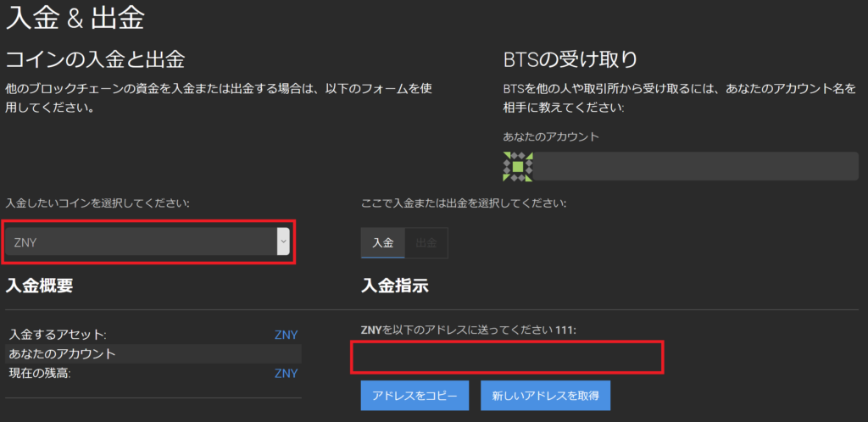
Task: Switch to the 出金 withdrawal tab
Action: [426, 243]
